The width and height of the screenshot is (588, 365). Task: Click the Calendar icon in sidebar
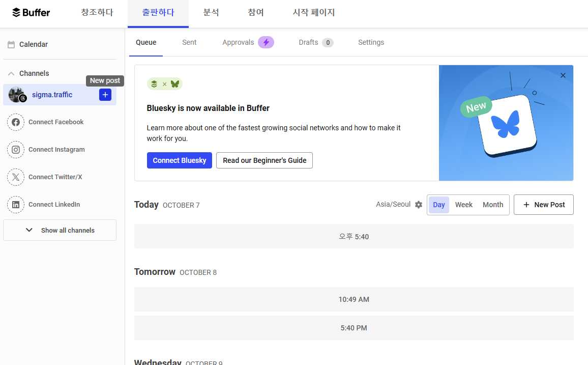pyautogui.click(x=11, y=45)
